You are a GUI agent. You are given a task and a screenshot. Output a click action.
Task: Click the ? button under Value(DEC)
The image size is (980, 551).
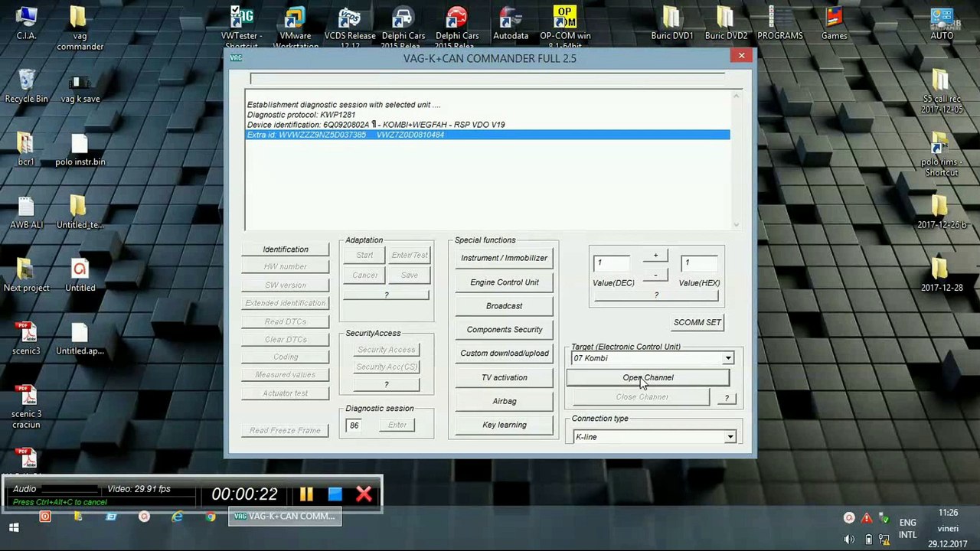(x=656, y=295)
